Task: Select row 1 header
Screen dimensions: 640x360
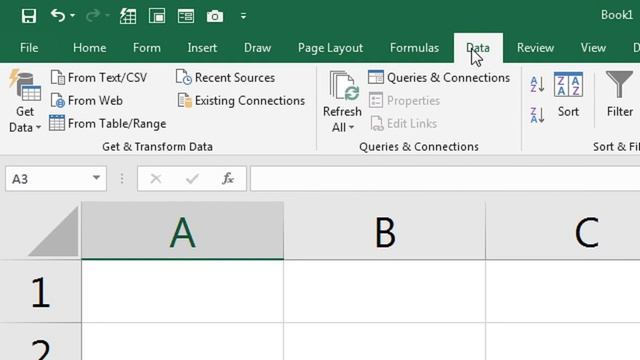Action: point(40,291)
